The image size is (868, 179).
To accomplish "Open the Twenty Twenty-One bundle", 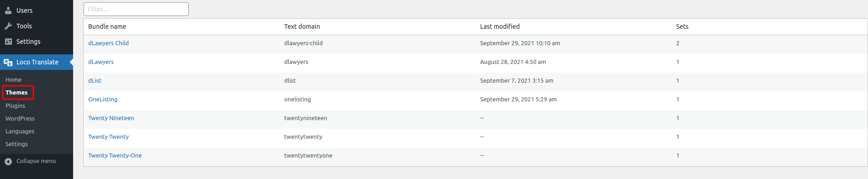I will click(115, 155).
